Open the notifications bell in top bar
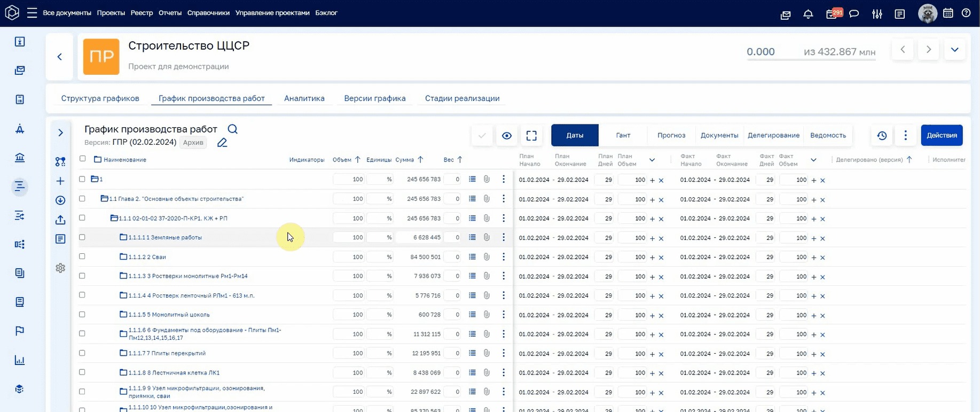The height and width of the screenshot is (412, 980). point(808,14)
